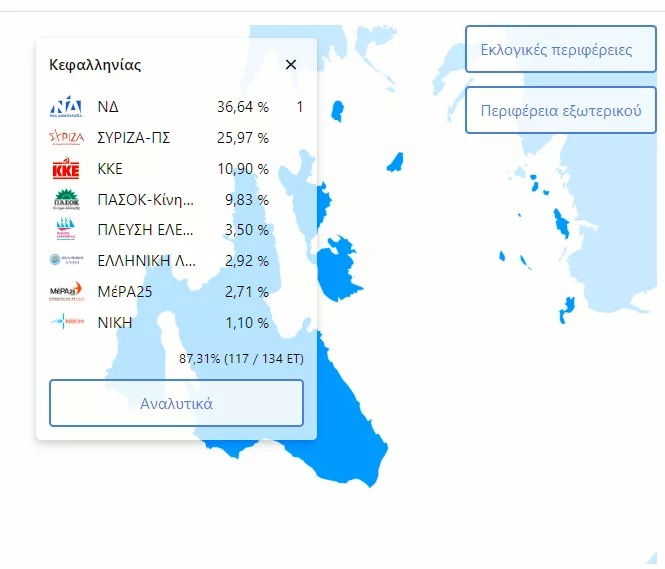This screenshot has width=665, height=569.
Task: Open Περιφέρεια εξωτερικού results
Action: click(561, 110)
